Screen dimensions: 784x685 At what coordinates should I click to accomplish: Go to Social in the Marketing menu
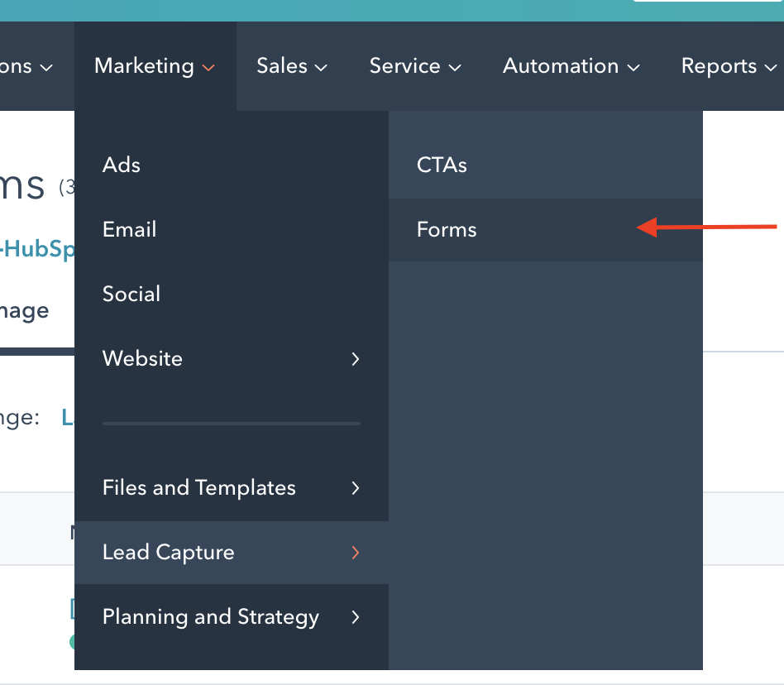[131, 294]
